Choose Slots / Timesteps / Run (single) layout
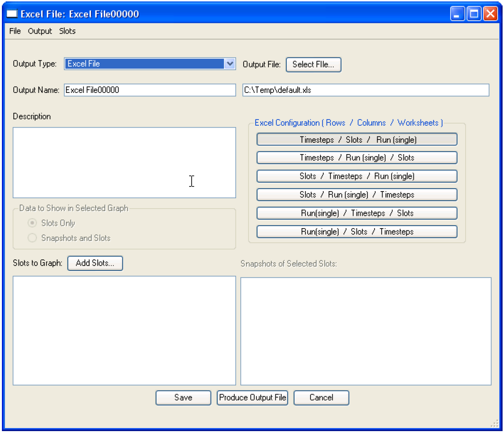The image size is (504, 433). pos(357,176)
